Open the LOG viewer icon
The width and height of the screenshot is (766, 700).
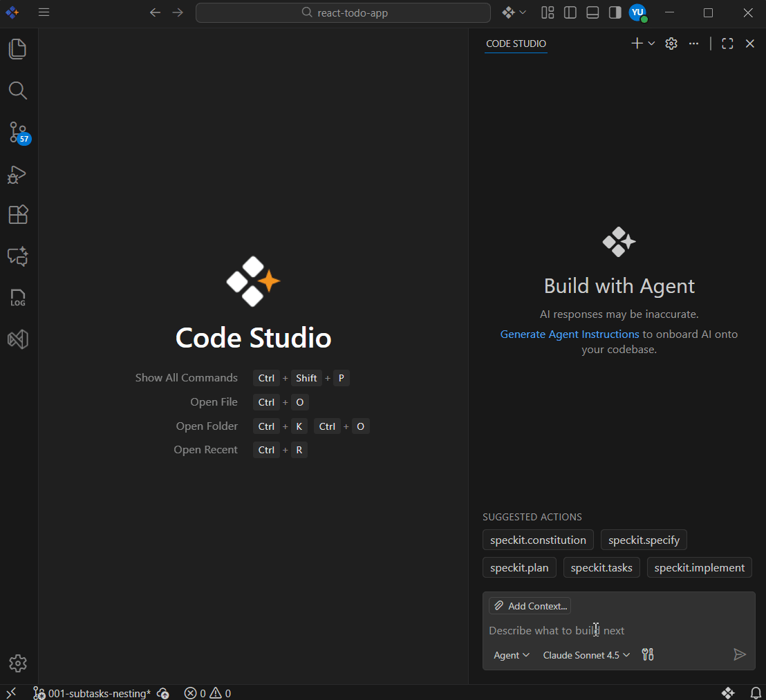pos(18,298)
